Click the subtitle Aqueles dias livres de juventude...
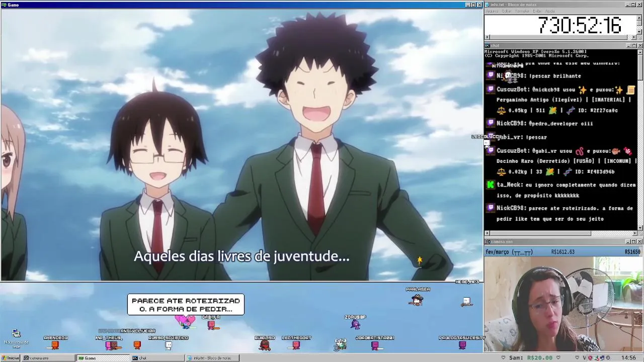644x362 pixels. click(x=242, y=256)
